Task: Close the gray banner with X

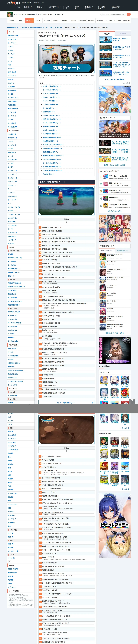Action: click(x=29, y=405)
